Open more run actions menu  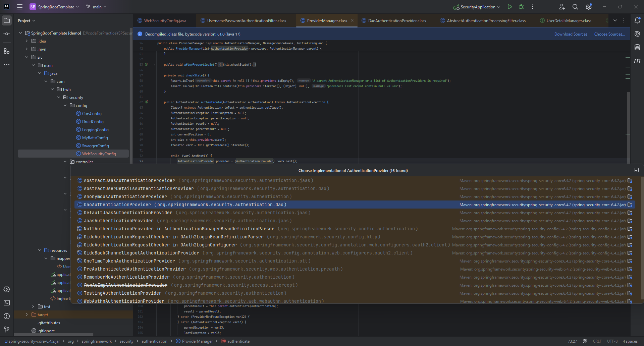point(533,7)
